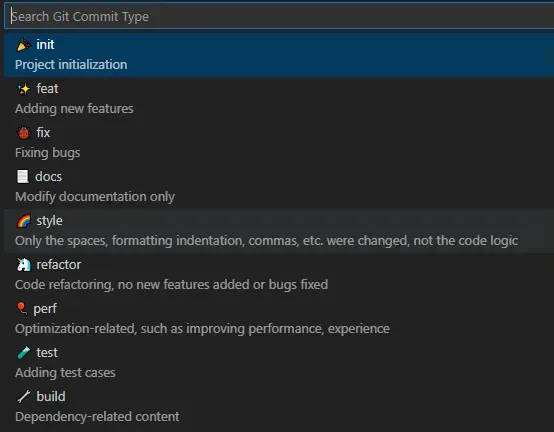The height and width of the screenshot is (432, 554).
Task: Click the 'Project initialization' description
Action: tap(71, 65)
